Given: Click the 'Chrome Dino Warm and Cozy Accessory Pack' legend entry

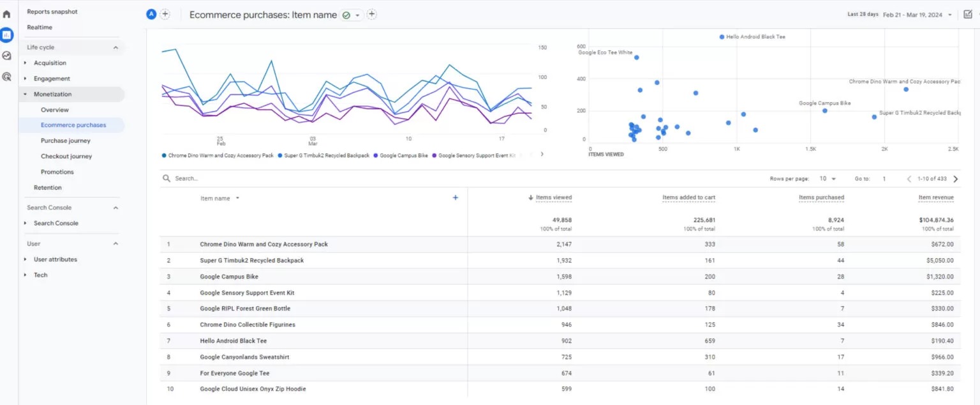Looking at the screenshot, I should click(x=218, y=155).
